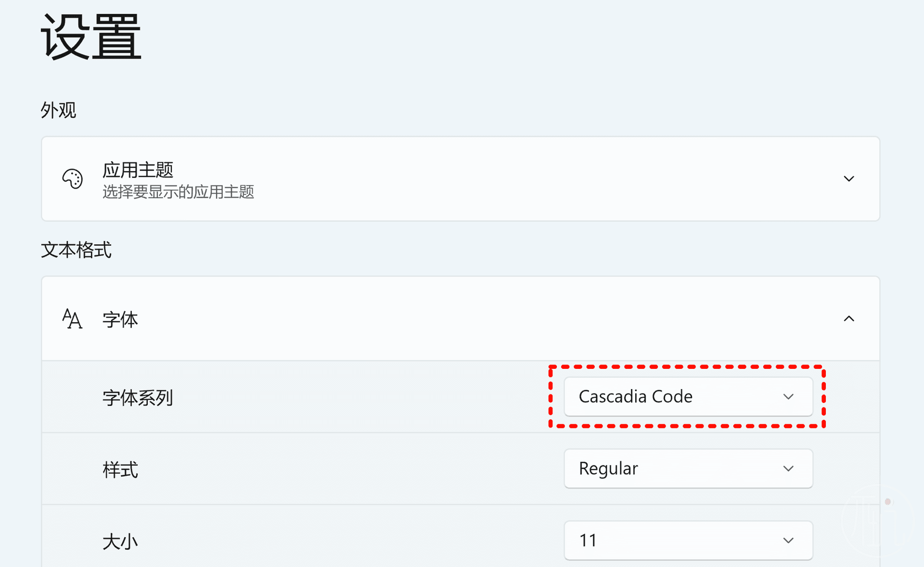Click the 外观 section heading
Image resolution: width=924 pixels, height=567 pixels.
pos(58,110)
